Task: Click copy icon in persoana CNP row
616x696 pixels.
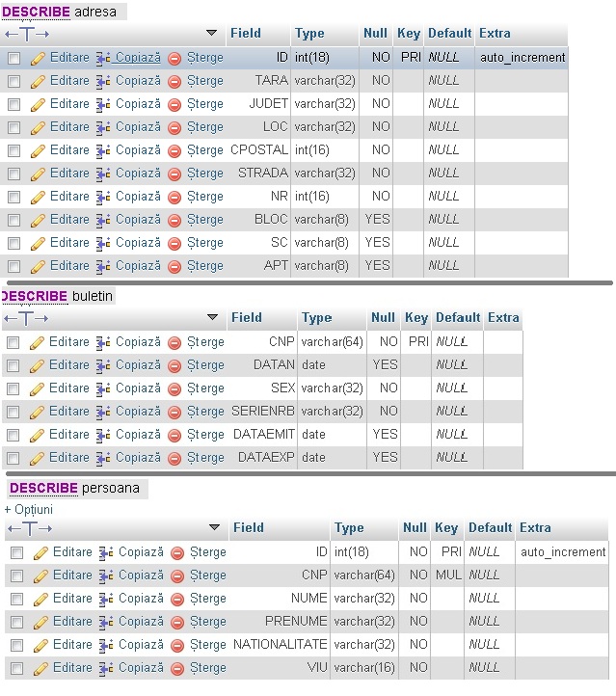Action: coord(106,576)
